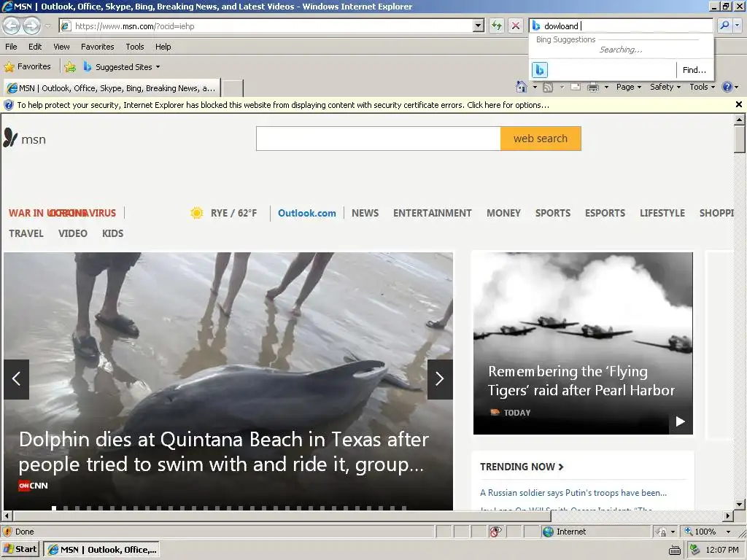Click the Read Mail envelope icon
This screenshot has width=747, height=560.
pos(576,87)
